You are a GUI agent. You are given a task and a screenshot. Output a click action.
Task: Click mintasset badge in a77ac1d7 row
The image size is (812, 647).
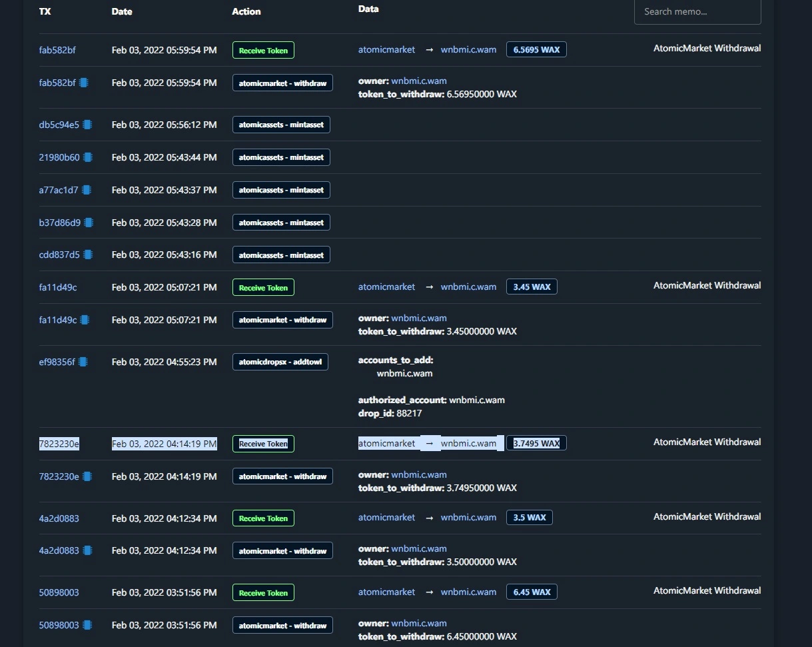tap(281, 190)
